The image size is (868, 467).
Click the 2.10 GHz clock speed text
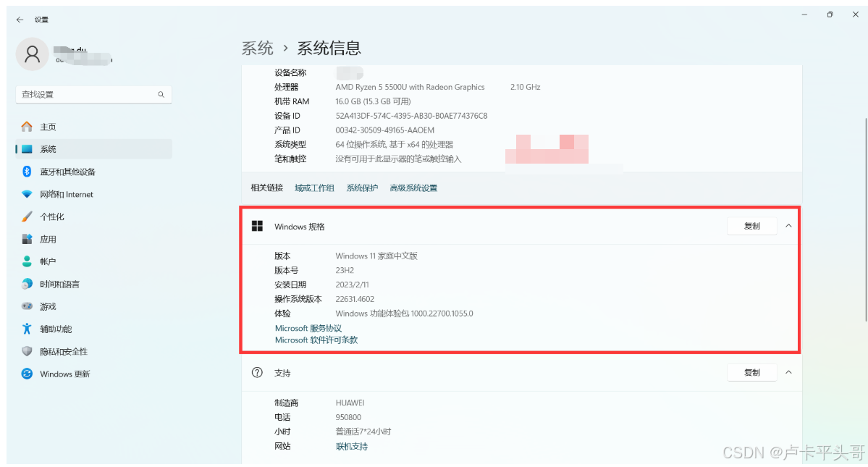(526, 87)
